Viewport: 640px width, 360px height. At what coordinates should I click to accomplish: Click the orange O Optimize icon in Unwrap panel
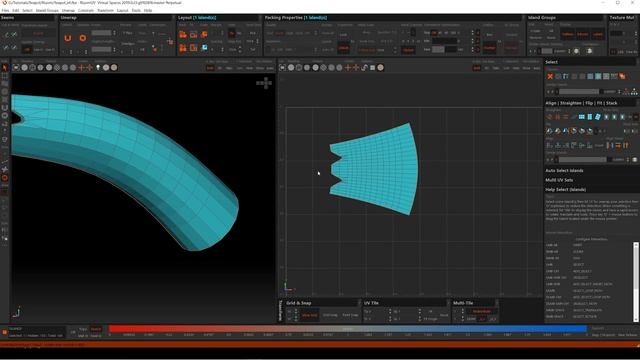(83, 38)
